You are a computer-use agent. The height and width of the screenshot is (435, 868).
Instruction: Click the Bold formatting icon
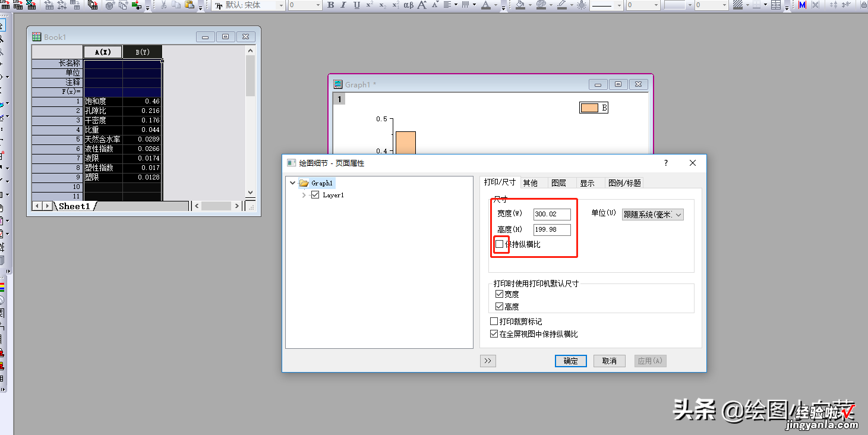click(330, 5)
